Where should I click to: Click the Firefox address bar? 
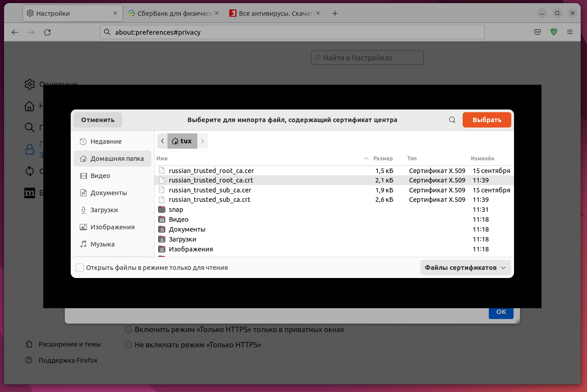click(x=292, y=32)
